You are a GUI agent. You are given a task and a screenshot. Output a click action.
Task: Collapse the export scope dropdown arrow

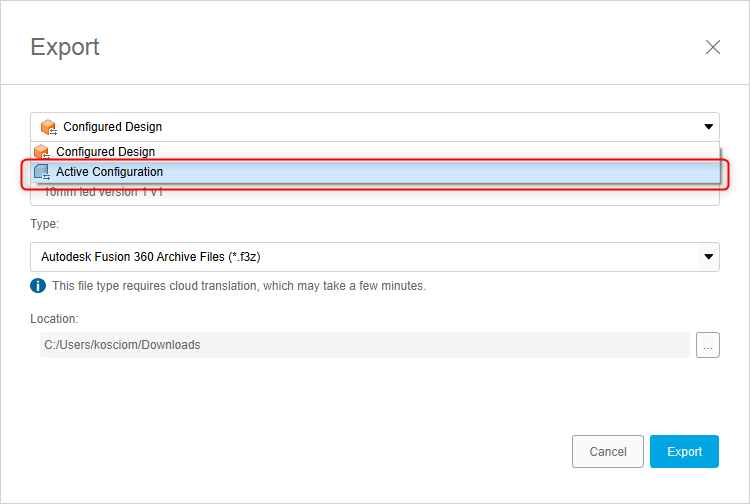(709, 127)
